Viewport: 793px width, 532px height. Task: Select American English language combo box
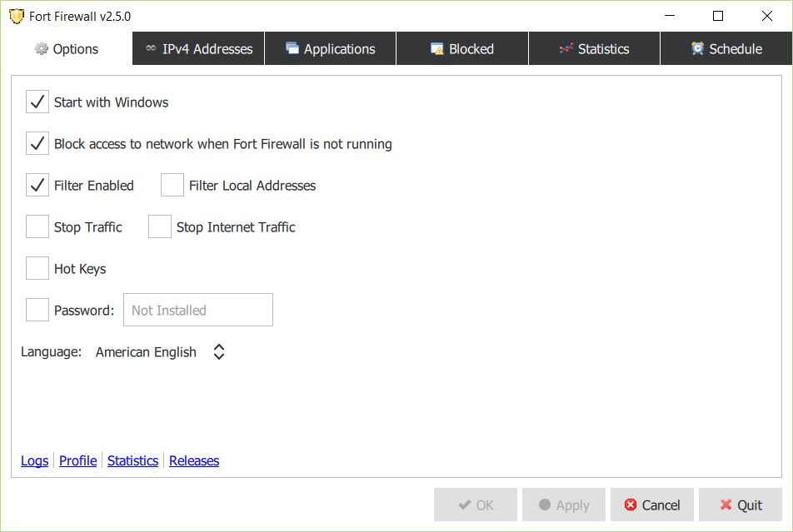pos(147,352)
